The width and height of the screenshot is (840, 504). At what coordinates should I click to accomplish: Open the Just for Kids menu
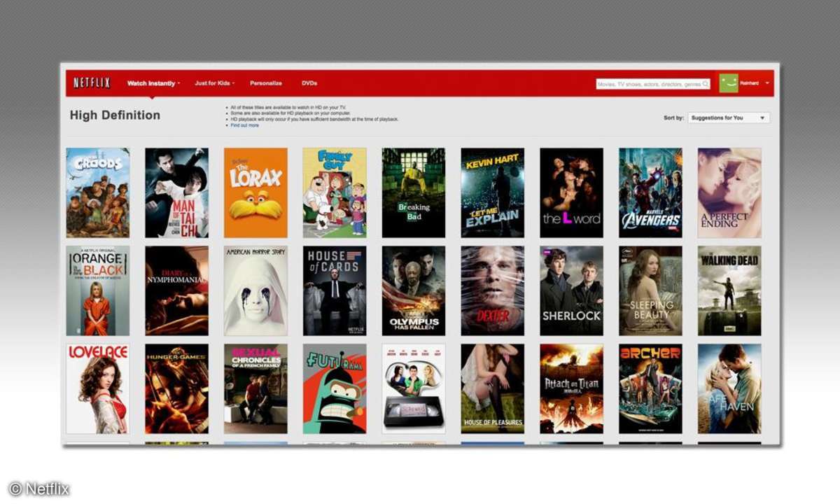tap(214, 83)
